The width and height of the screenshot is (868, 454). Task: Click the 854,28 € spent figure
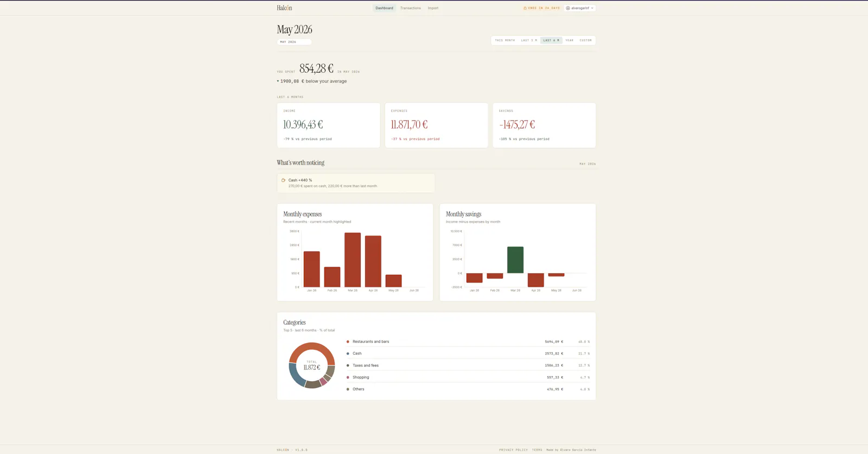pyautogui.click(x=316, y=68)
